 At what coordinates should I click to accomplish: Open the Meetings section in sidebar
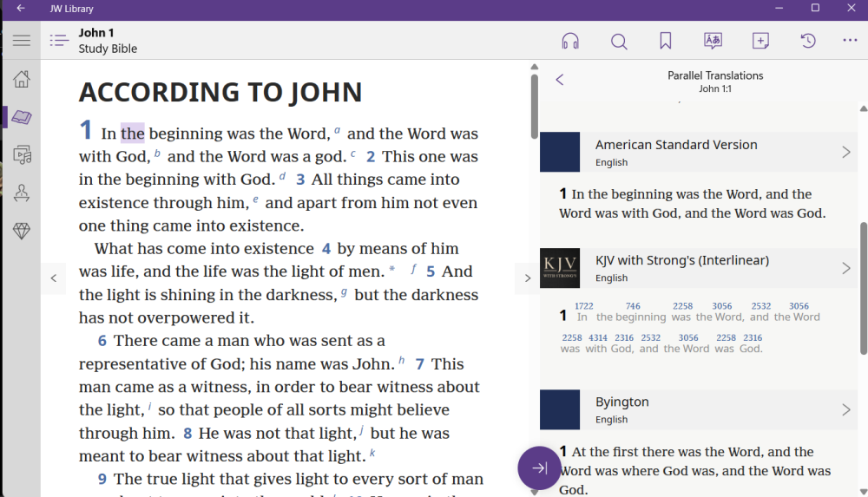coord(22,193)
